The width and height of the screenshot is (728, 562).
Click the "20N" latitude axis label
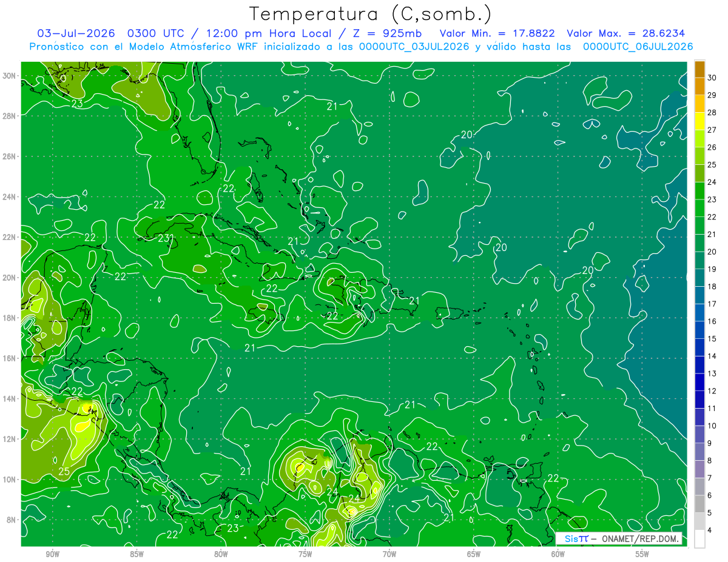pos(10,278)
